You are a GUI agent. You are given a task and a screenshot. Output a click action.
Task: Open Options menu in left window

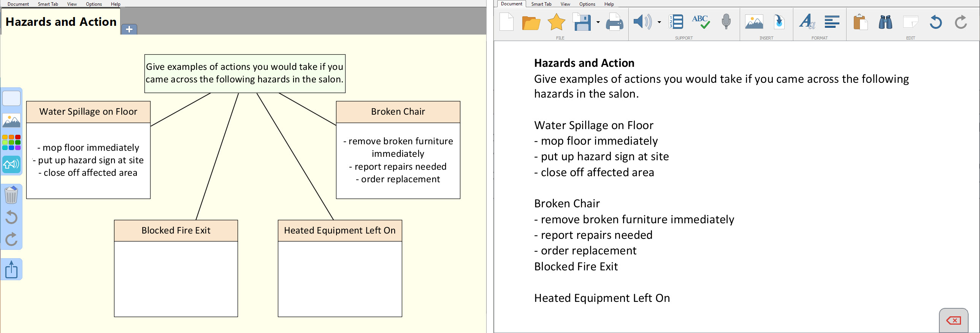pos(94,4)
